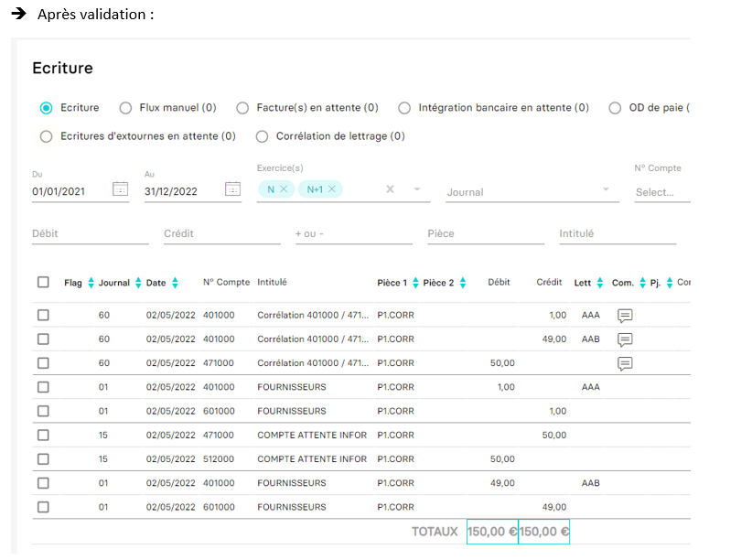The width and height of the screenshot is (752, 560).
Task: Click lettering code AAB on journal 01 row
Action: coord(591,483)
